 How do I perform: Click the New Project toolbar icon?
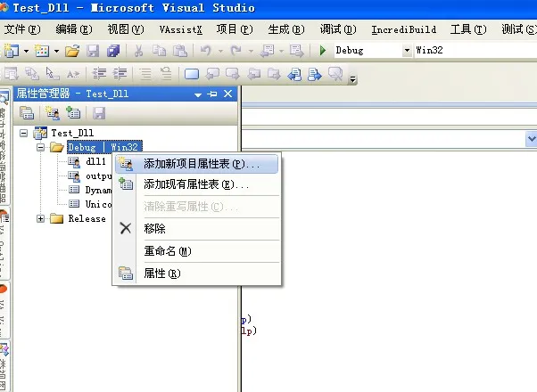[12, 51]
